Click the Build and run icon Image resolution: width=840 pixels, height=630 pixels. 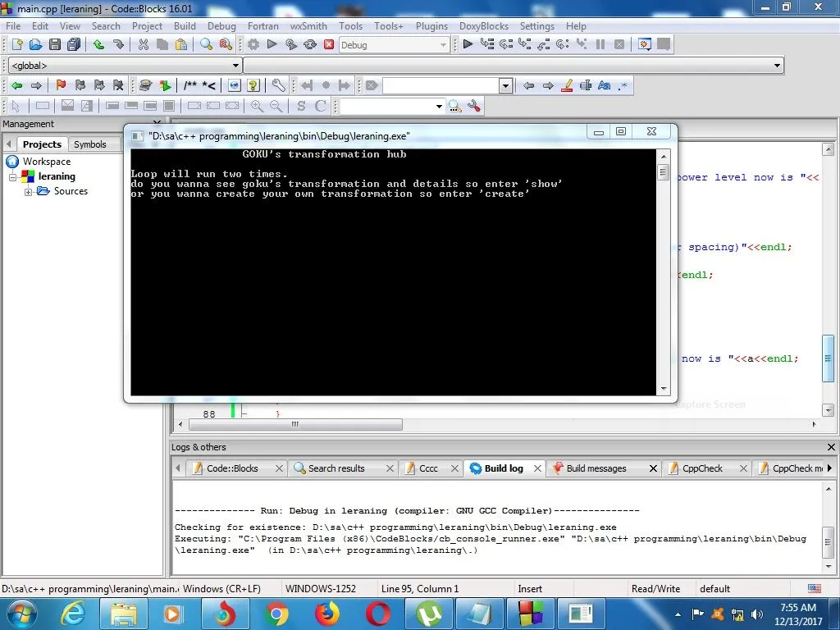pyautogui.click(x=291, y=44)
